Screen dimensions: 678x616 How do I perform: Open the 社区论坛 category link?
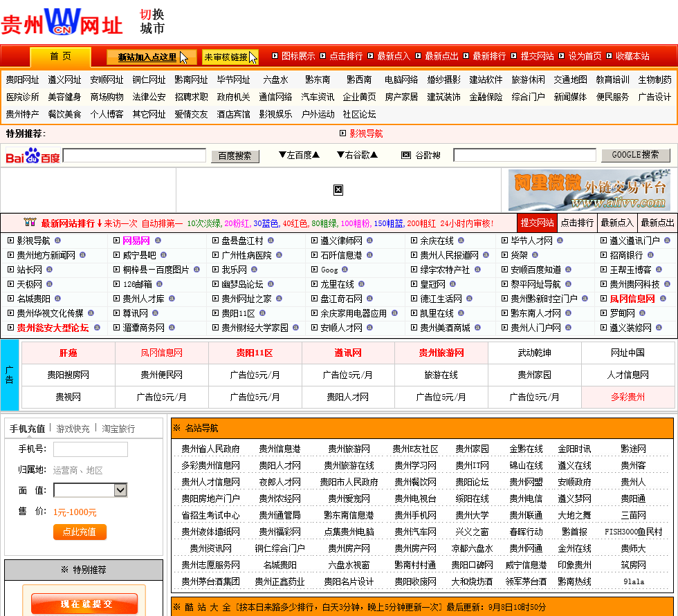click(359, 114)
